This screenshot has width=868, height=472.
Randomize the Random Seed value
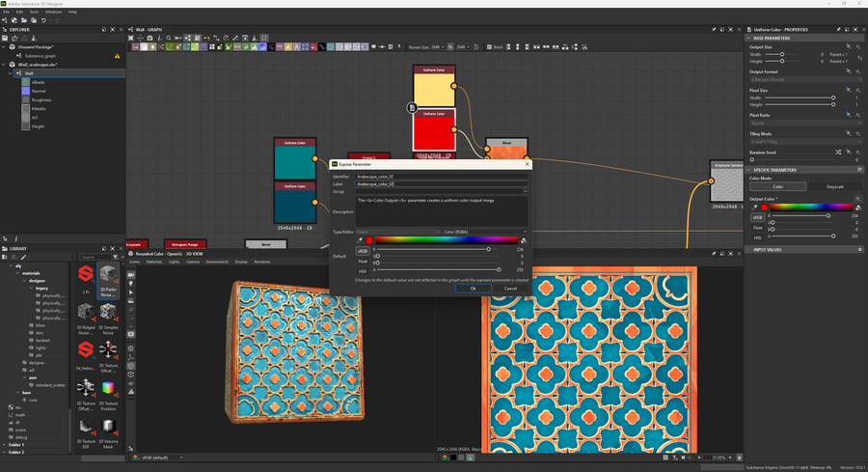click(x=838, y=153)
